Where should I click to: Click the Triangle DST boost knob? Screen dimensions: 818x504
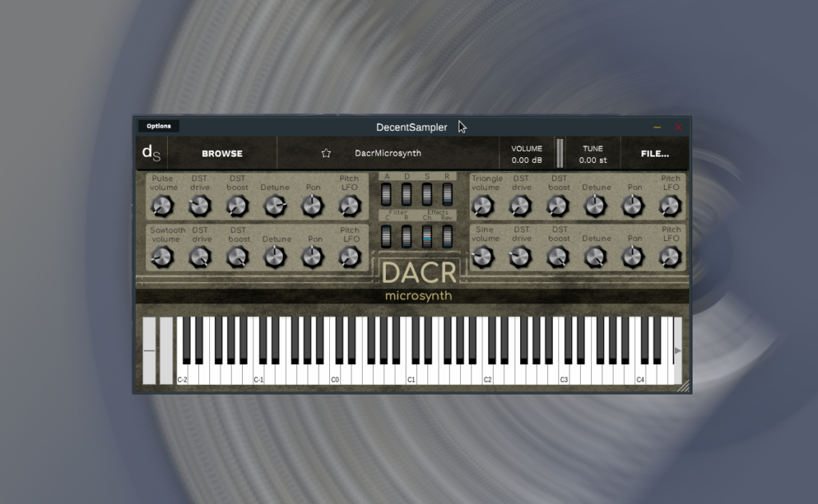click(558, 206)
